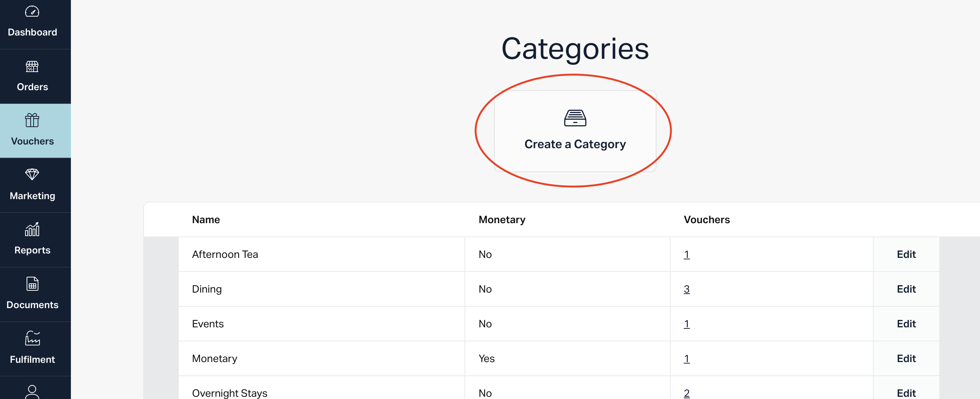This screenshot has width=980, height=399.
Task: Open voucher count link for Monetary row
Action: point(687,358)
